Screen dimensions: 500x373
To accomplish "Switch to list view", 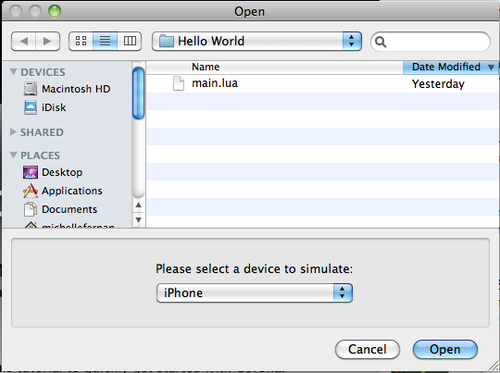I will 105,41.
